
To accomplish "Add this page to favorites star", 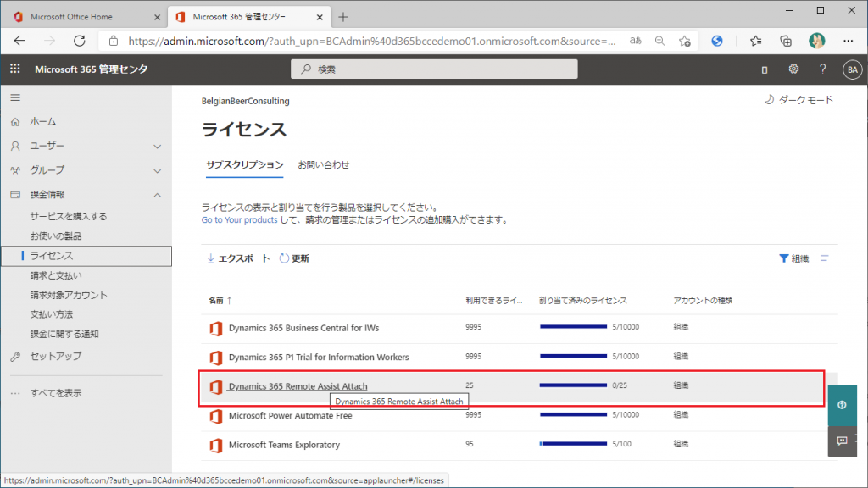I will (x=685, y=41).
